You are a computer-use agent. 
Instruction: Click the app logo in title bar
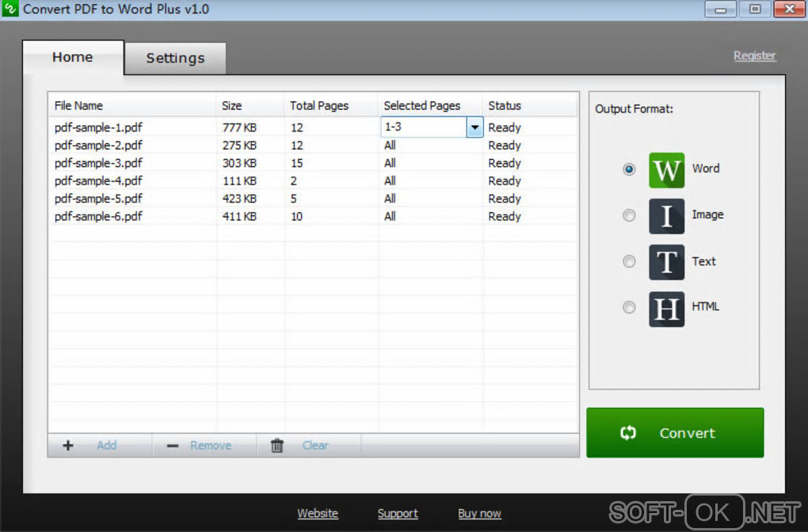(x=10, y=9)
